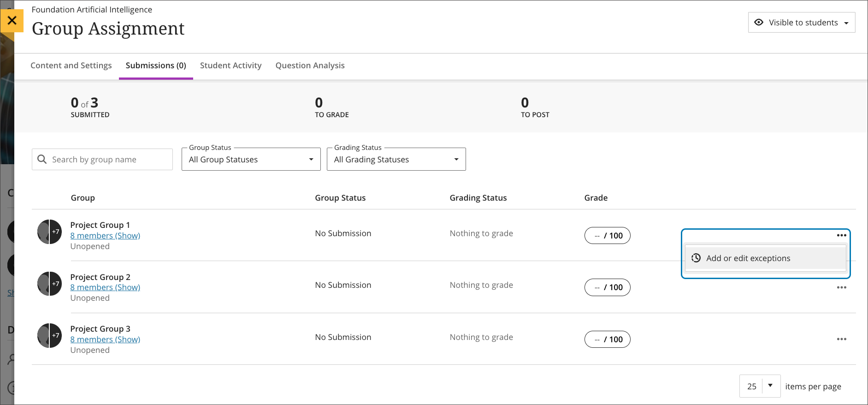Viewport: 868px width, 405px height.
Task: Click the grade pill for Project Group 2
Action: pos(607,287)
